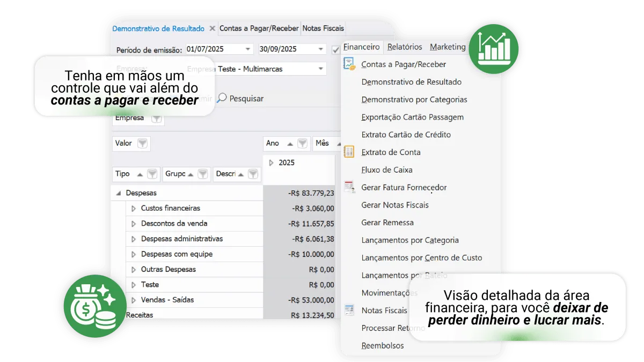Viewport: 644px width, 362px height.
Task: Open the filter funnel on Valor field
Action: (x=142, y=143)
